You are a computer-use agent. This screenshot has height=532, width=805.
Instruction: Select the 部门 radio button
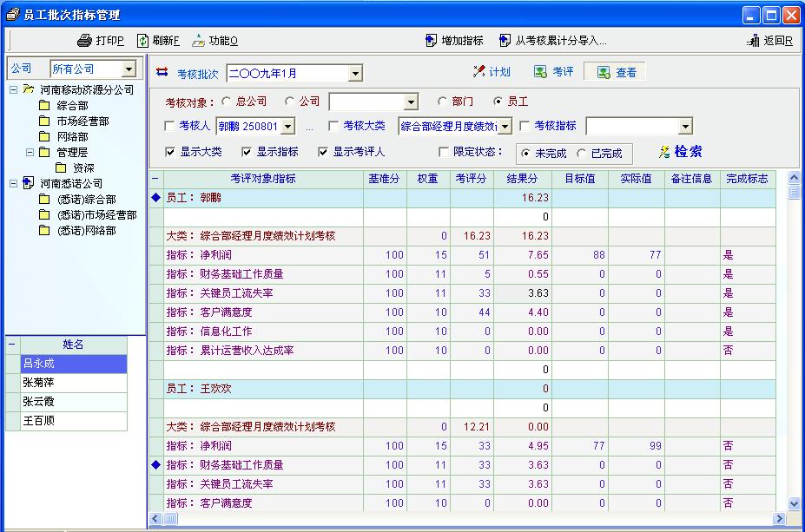[442, 102]
